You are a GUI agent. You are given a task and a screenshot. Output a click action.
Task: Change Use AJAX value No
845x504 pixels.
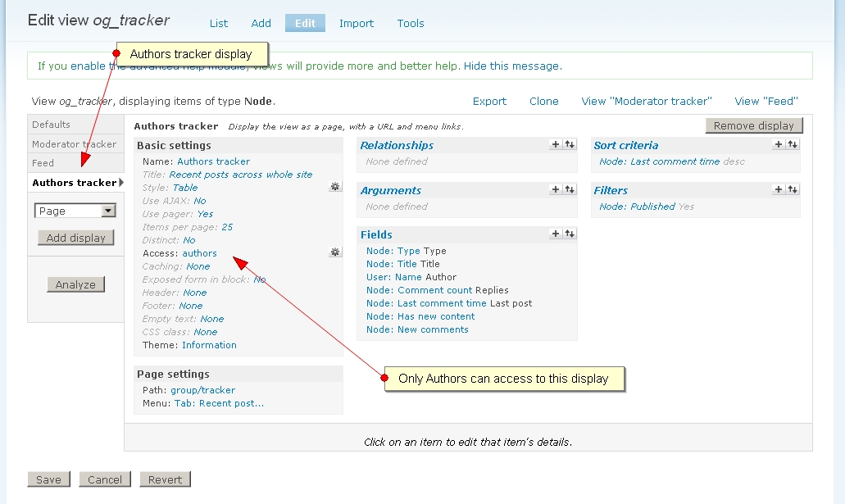click(199, 201)
